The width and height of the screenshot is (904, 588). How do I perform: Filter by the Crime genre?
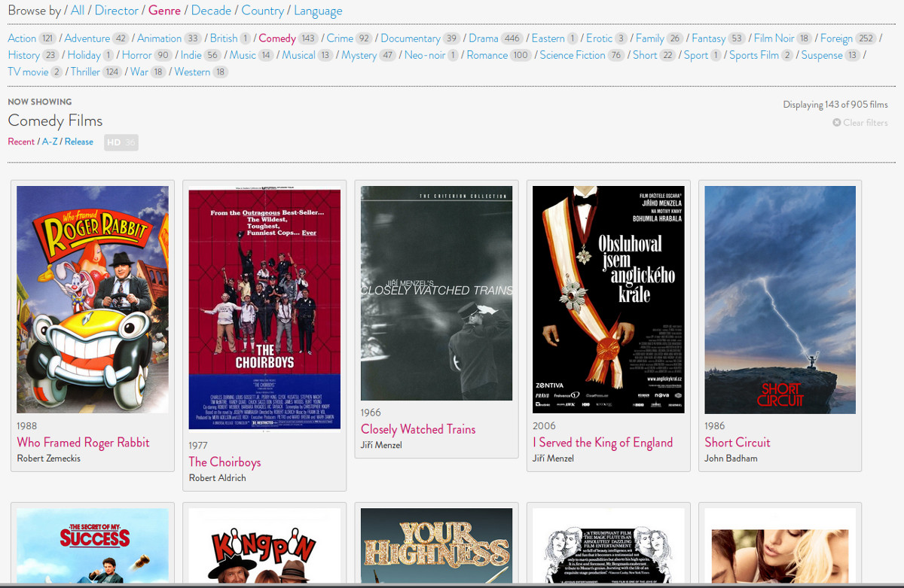(340, 38)
